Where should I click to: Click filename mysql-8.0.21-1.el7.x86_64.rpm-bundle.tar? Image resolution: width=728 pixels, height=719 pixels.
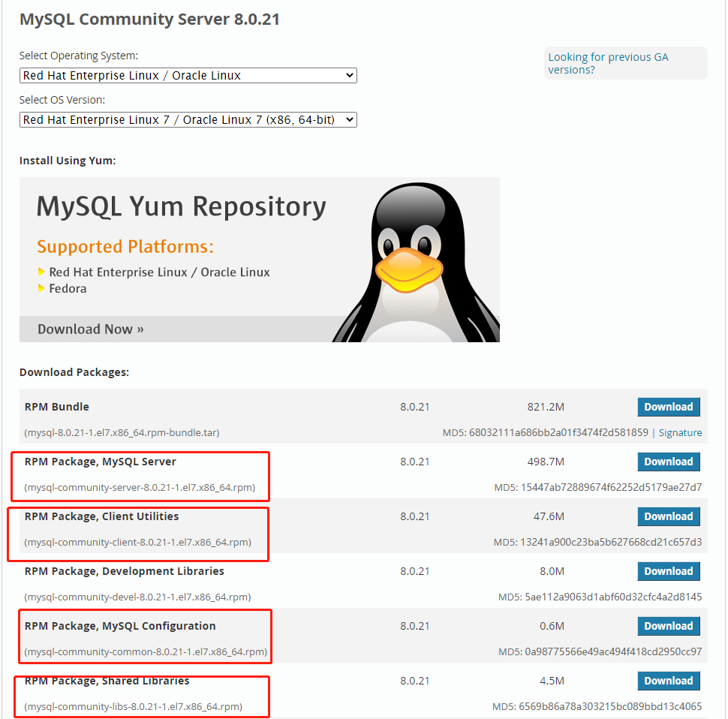pyautogui.click(x=122, y=432)
